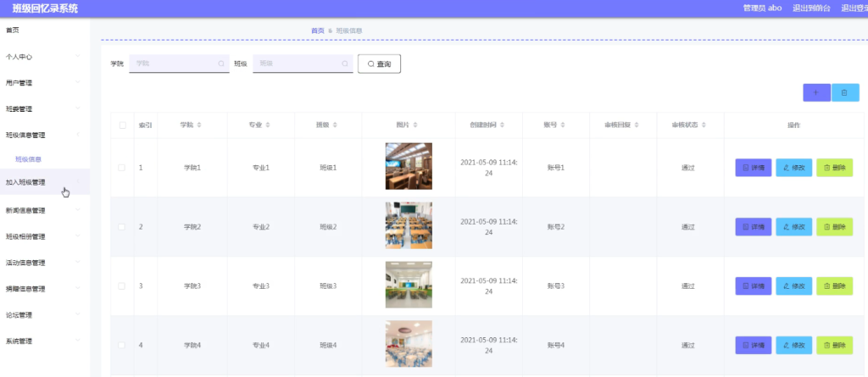This screenshot has height=377, width=868.
Task: Collapse the 班级信息管理 sidebar menu
Action: tap(45, 135)
